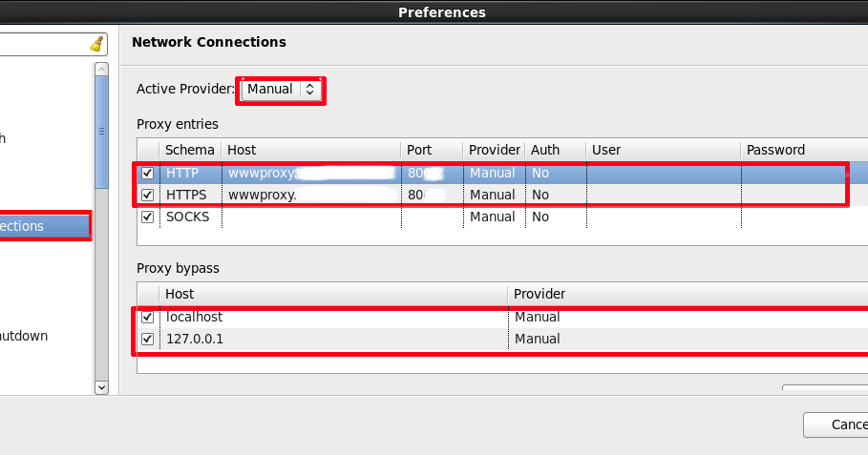The image size is (868, 455).
Task: Toggle the 127.0.0.1 bypass checkbox
Action: [x=147, y=339]
